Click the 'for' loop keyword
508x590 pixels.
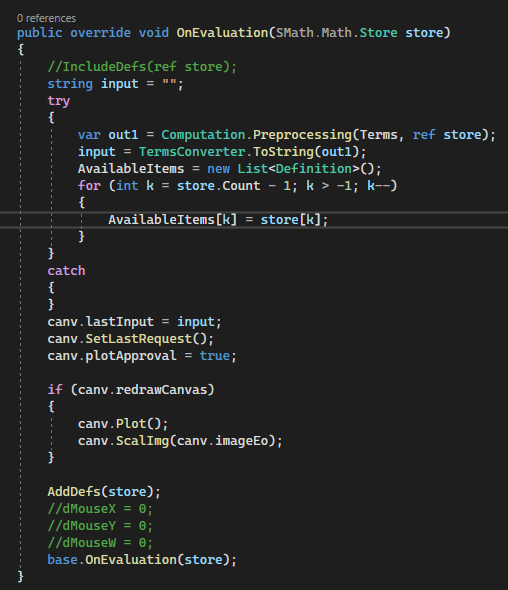(89, 186)
